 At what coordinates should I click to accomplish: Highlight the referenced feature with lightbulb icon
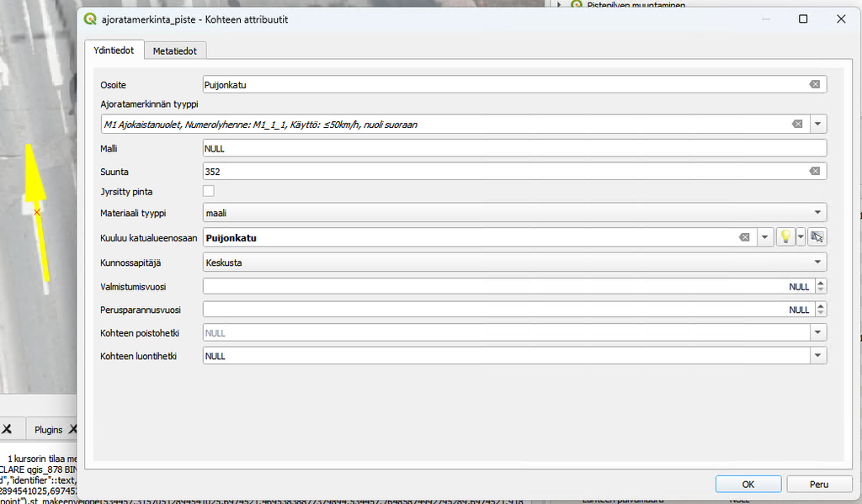pos(785,237)
